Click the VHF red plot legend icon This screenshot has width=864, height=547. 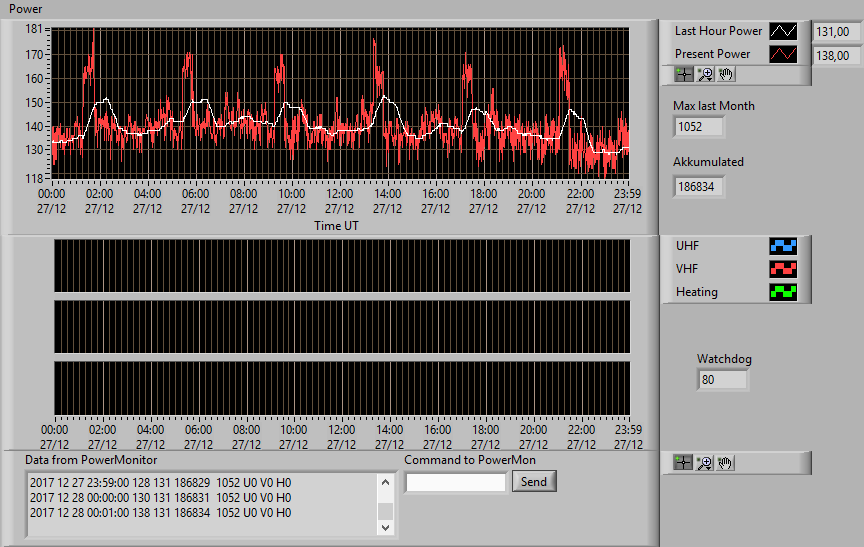(783, 269)
